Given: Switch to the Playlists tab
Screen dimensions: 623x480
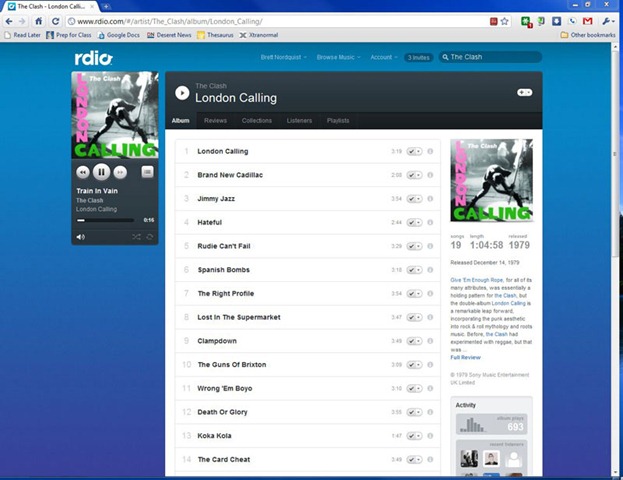Looking at the screenshot, I should tap(338, 121).
